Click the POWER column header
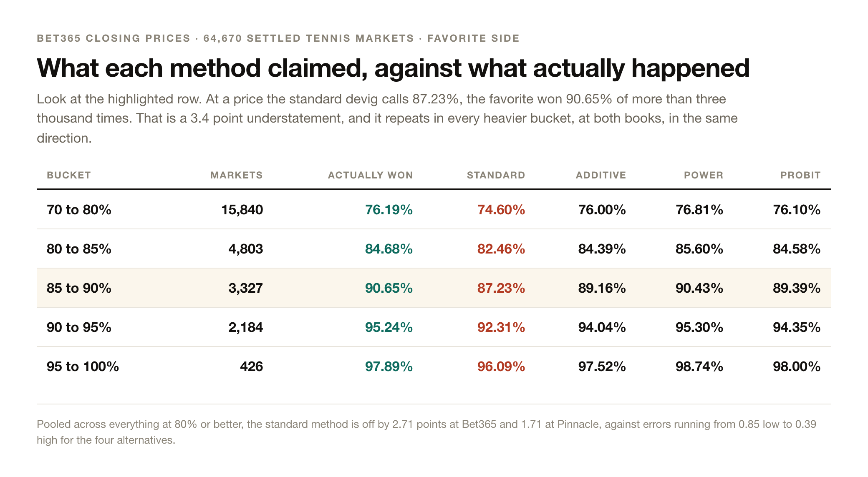868x477 pixels. (x=704, y=175)
